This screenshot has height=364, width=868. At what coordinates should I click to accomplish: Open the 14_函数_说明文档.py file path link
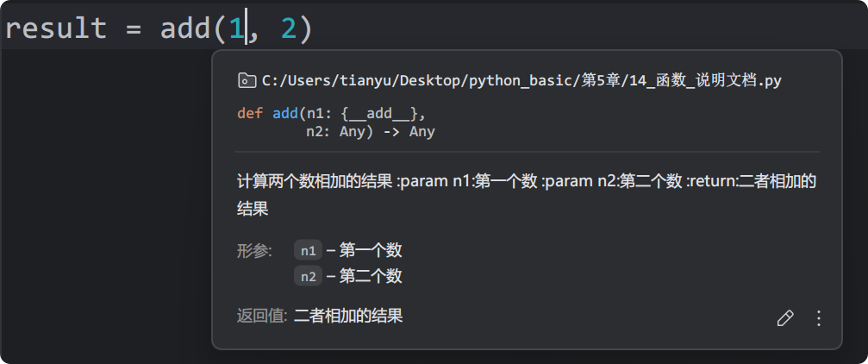point(521,81)
